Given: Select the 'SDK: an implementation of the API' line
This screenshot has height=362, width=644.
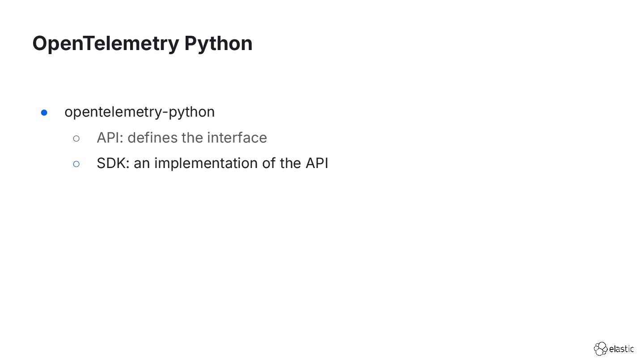Looking at the screenshot, I should click(212, 164).
